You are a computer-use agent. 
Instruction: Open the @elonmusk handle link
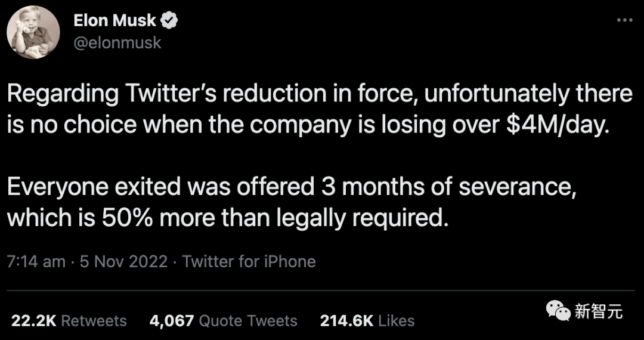click(117, 44)
